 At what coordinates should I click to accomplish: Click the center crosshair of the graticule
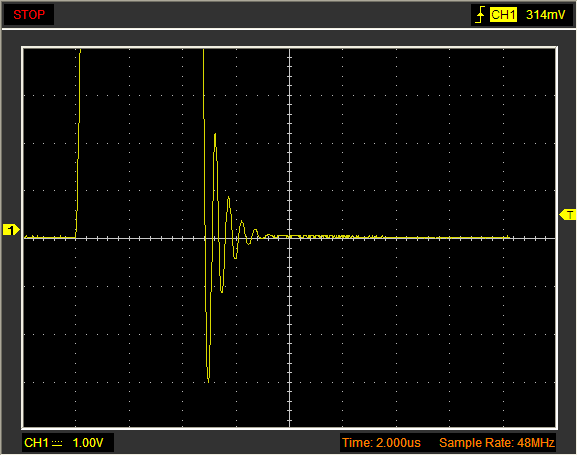pos(290,238)
